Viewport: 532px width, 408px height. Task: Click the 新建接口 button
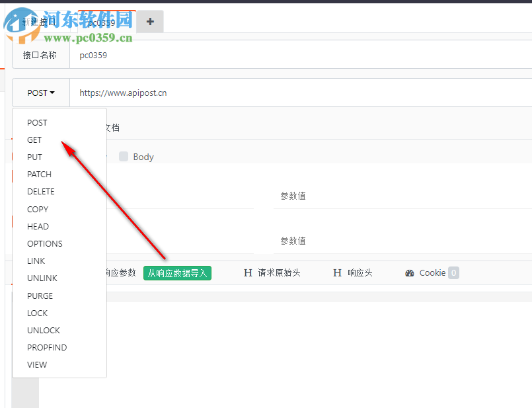38,21
